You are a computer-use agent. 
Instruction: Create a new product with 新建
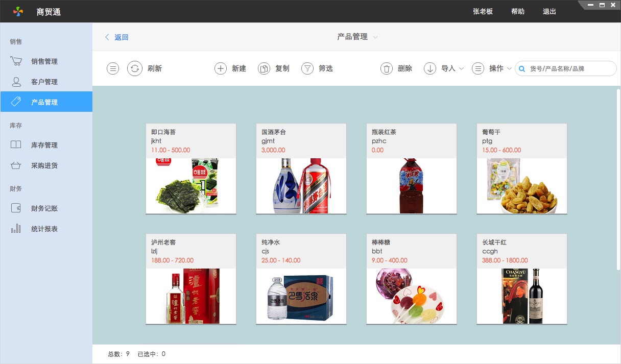[230, 68]
